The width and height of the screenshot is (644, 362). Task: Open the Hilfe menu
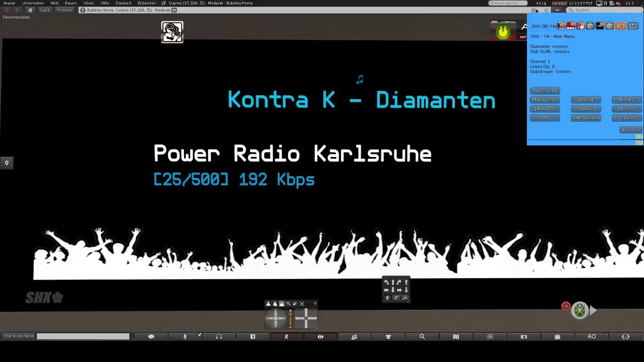click(x=105, y=3)
